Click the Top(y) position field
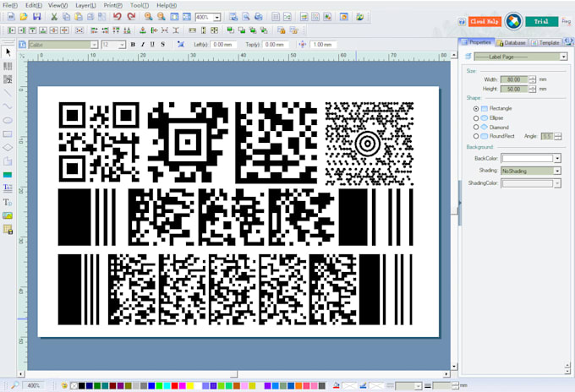575x392 pixels. 275,45
